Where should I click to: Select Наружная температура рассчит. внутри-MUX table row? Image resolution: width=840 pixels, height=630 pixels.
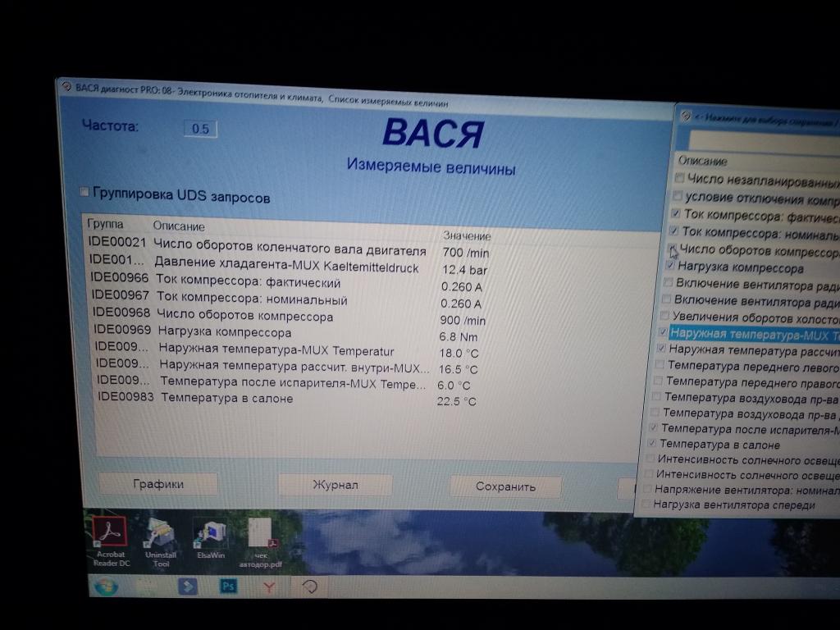(286, 366)
